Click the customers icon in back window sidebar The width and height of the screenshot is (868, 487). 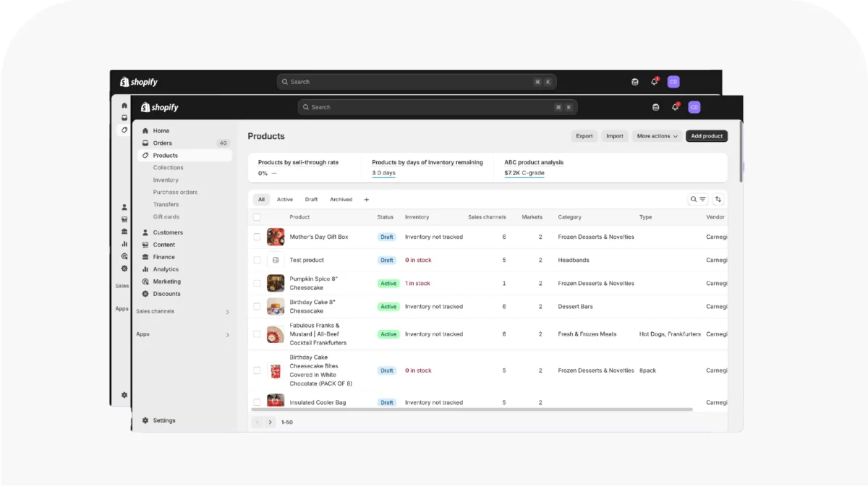(124, 207)
